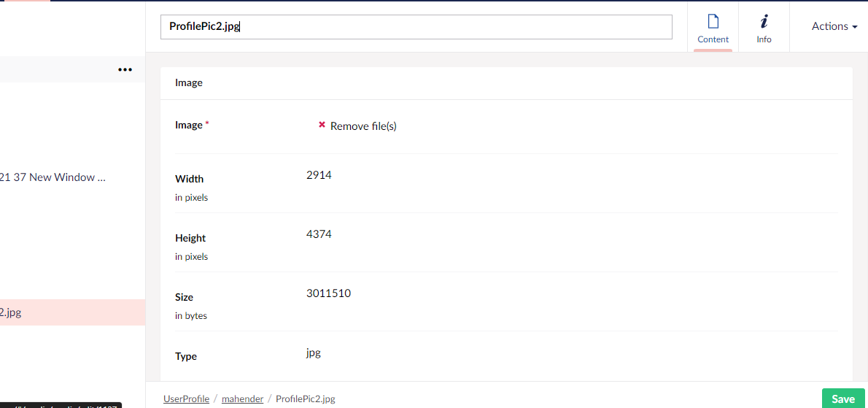Click the Width value 2914
868x408 pixels.
[x=318, y=175]
